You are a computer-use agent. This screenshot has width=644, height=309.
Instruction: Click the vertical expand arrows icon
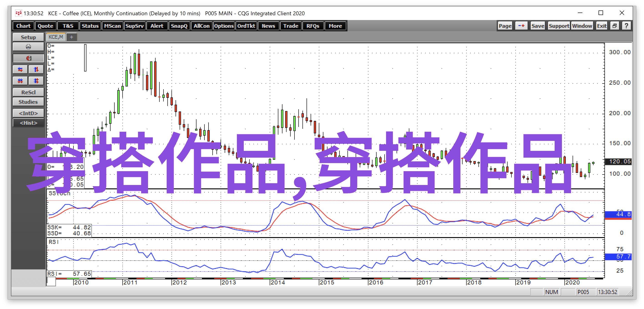pyautogui.click(x=36, y=70)
